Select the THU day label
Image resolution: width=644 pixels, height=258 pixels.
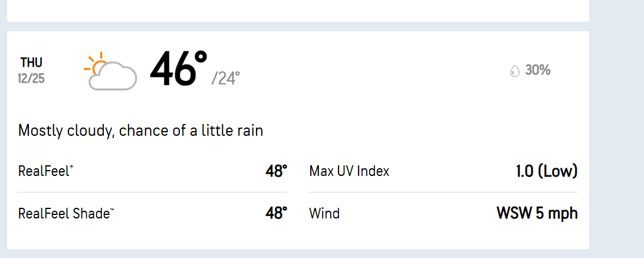[31, 63]
